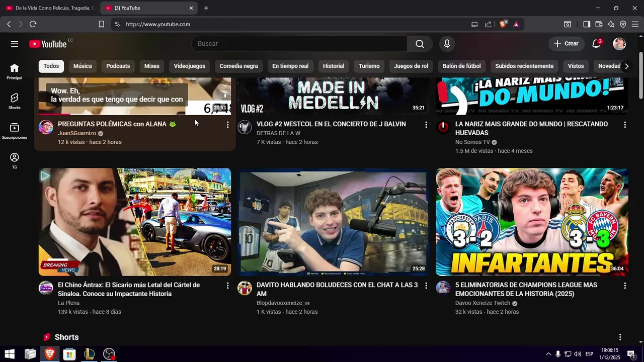Open 5 ELIMINATORIAS DE CHAMPIONS LEAGUE title

(526, 290)
